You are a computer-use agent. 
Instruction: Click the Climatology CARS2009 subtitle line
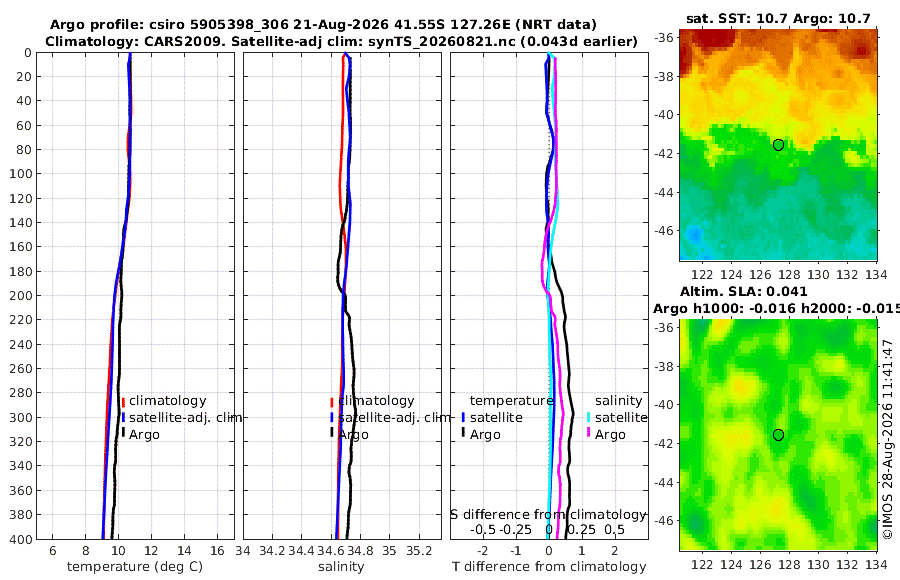pyautogui.click(x=341, y=41)
